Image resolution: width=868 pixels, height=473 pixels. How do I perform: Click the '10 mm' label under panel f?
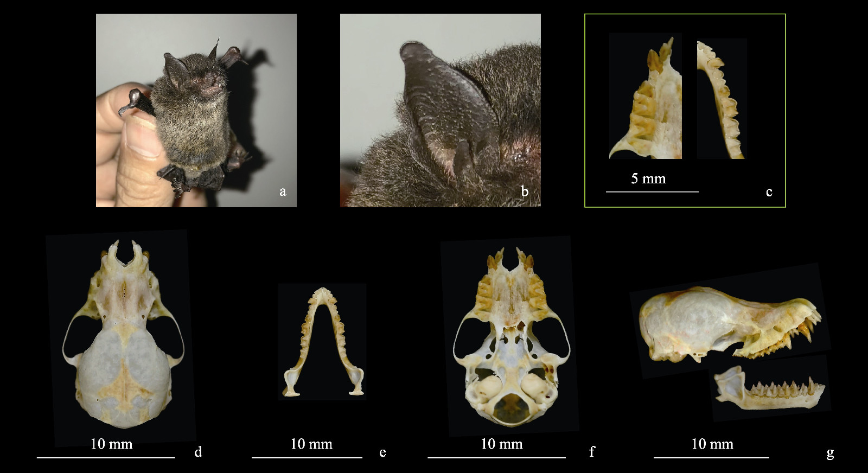click(x=502, y=444)
